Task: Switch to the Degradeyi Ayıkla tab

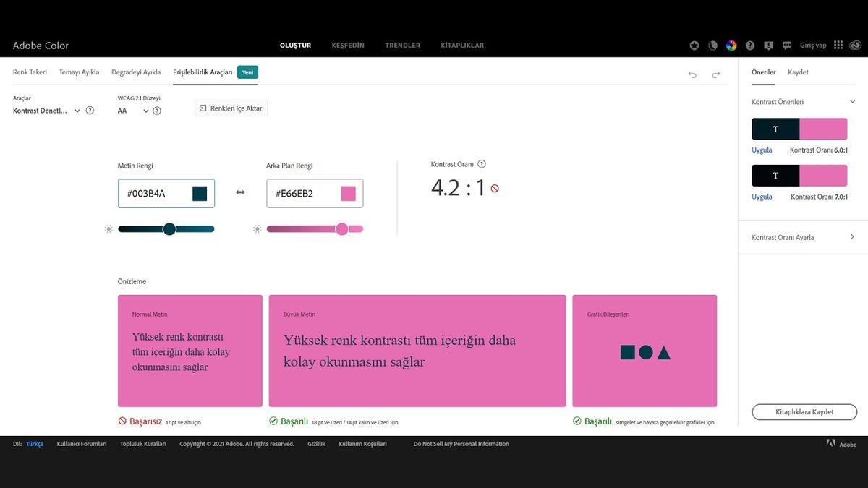Action: point(136,72)
